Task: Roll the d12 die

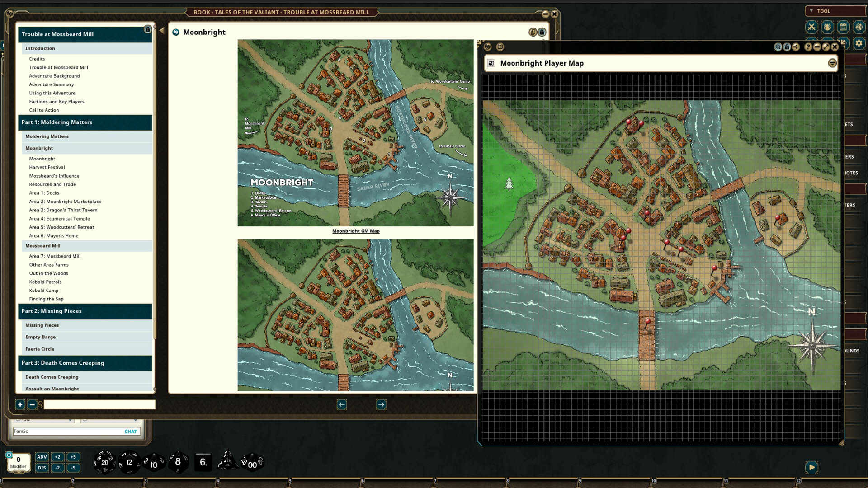Action: coord(129,462)
